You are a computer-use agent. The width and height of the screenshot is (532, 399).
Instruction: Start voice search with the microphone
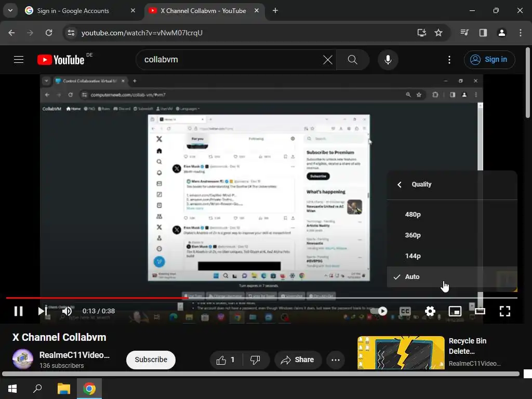click(x=388, y=60)
